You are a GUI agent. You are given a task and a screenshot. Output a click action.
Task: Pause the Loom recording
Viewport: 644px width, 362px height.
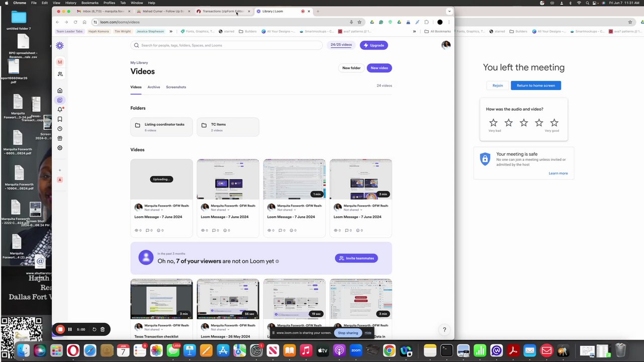[x=70, y=329]
